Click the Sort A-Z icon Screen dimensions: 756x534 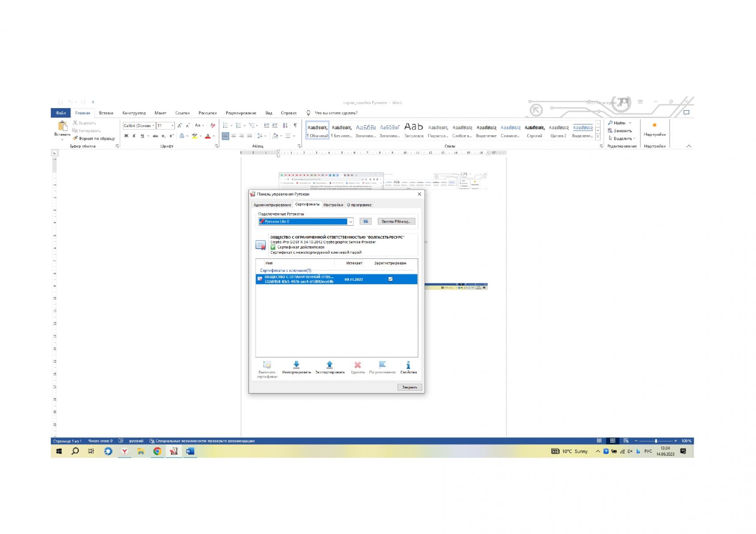tap(285, 125)
